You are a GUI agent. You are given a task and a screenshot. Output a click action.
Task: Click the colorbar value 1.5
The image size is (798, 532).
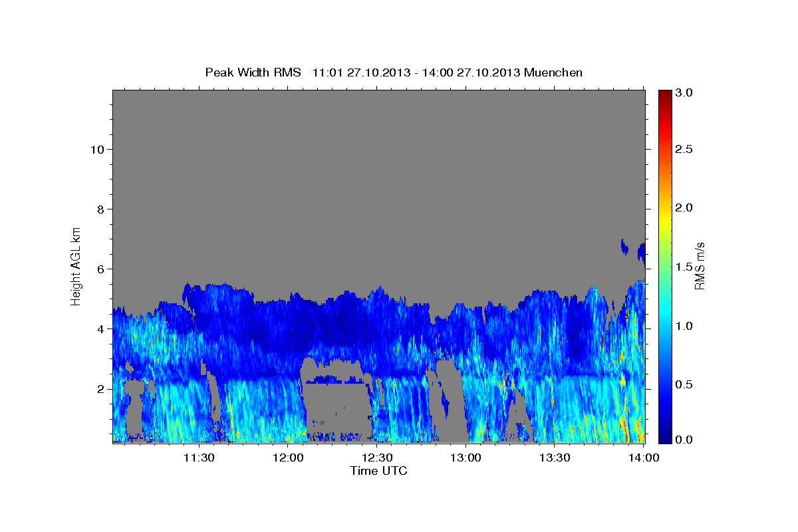pos(684,267)
